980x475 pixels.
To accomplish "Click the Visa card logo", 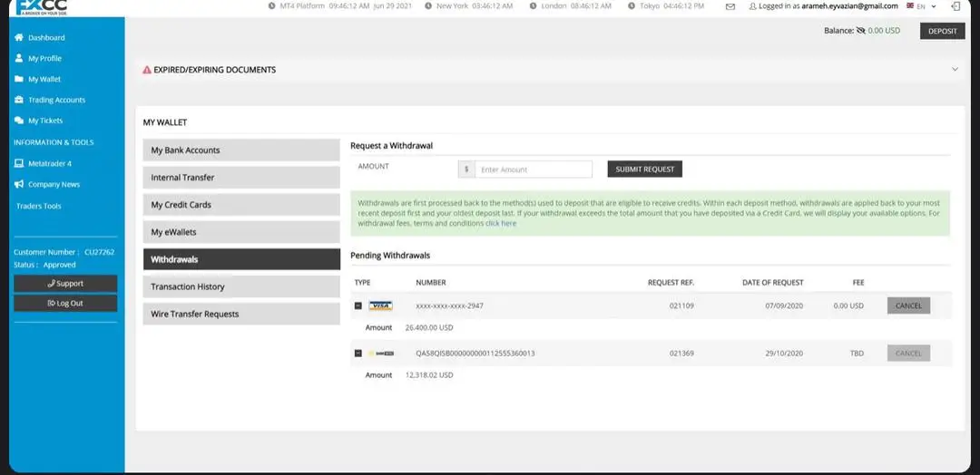I will (x=380, y=305).
